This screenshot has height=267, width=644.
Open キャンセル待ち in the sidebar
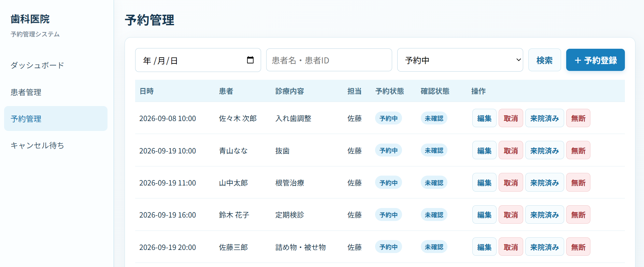37,145
